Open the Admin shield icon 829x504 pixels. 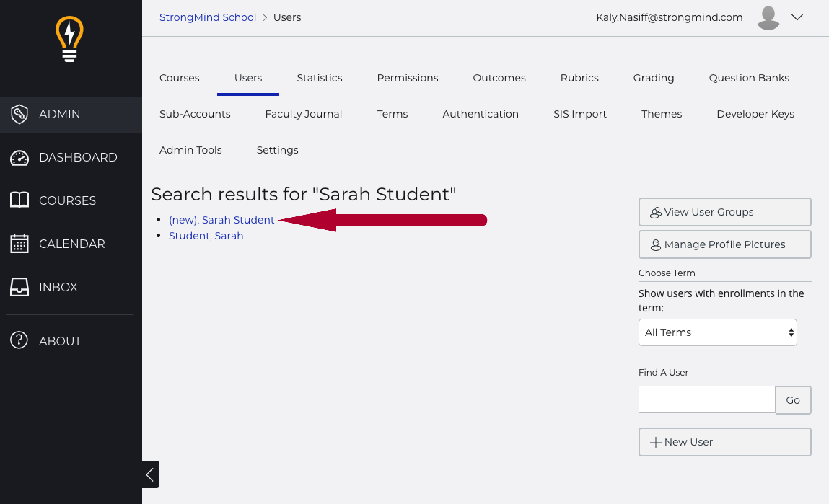click(19, 114)
